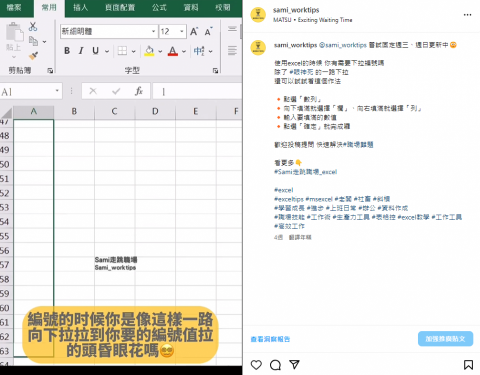The height and width of the screenshot is (375, 480).
Task: Click the sami_worktips username in the post header
Action: coord(296,10)
